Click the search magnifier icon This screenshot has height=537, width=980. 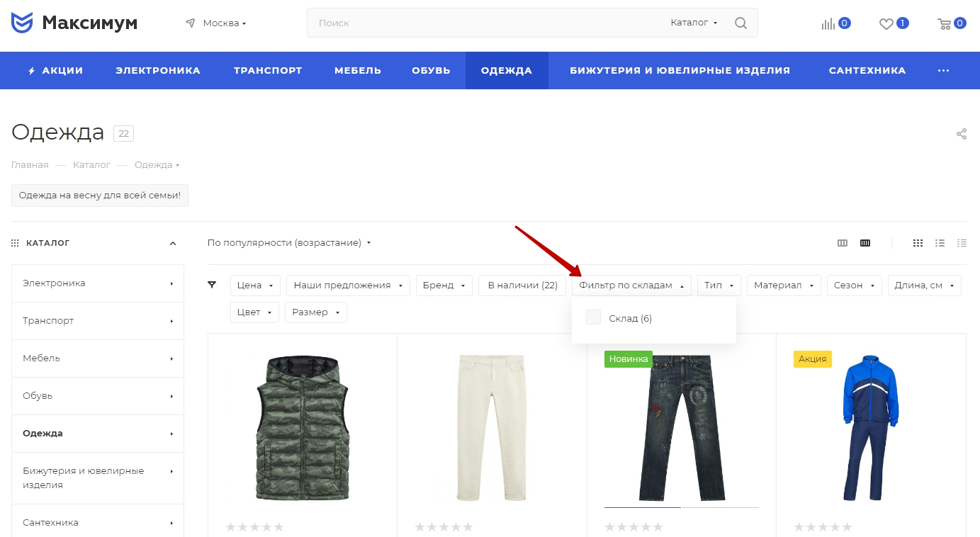pyautogui.click(x=740, y=23)
